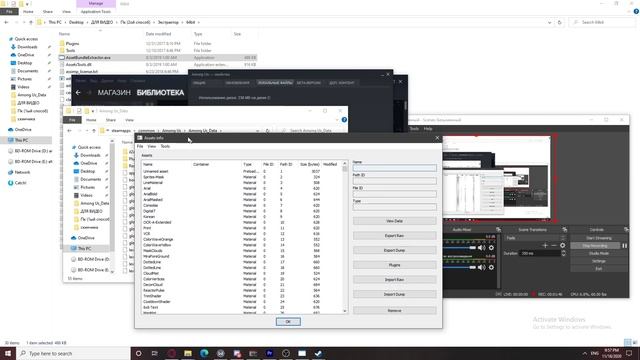The height and width of the screenshot is (360, 640).
Task: Switch to МАГАЗИН tab in Steam
Action: pos(114,93)
